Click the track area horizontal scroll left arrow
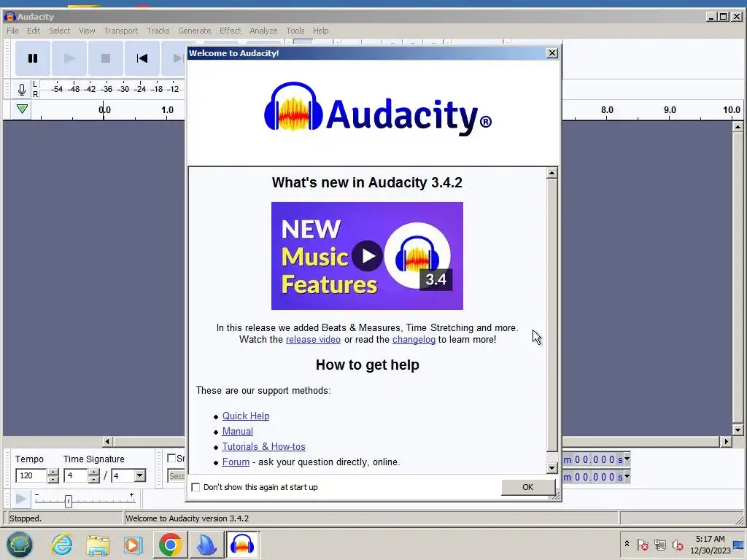Screen dimensions: 747x560 (107, 441)
